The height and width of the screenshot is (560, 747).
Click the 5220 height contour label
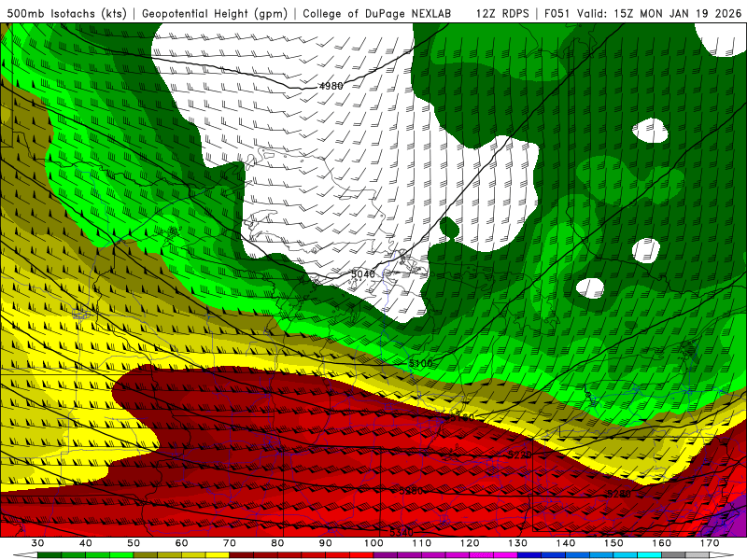[520, 455]
